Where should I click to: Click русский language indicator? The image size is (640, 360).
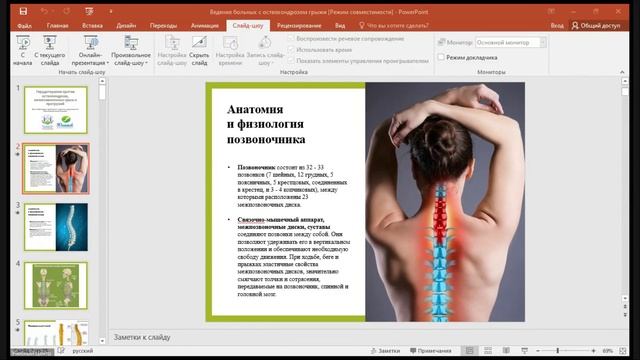pyautogui.click(x=82, y=351)
